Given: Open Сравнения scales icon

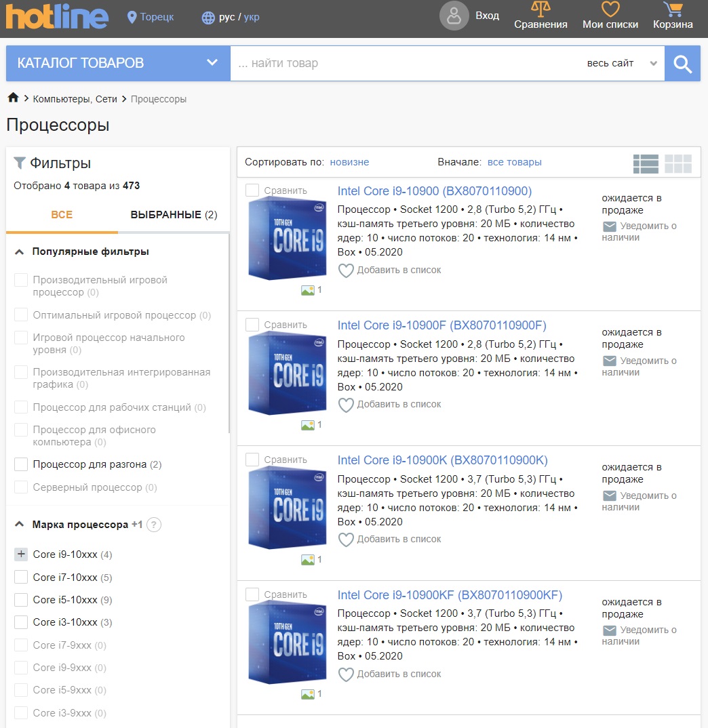Looking at the screenshot, I should [x=540, y=9].
